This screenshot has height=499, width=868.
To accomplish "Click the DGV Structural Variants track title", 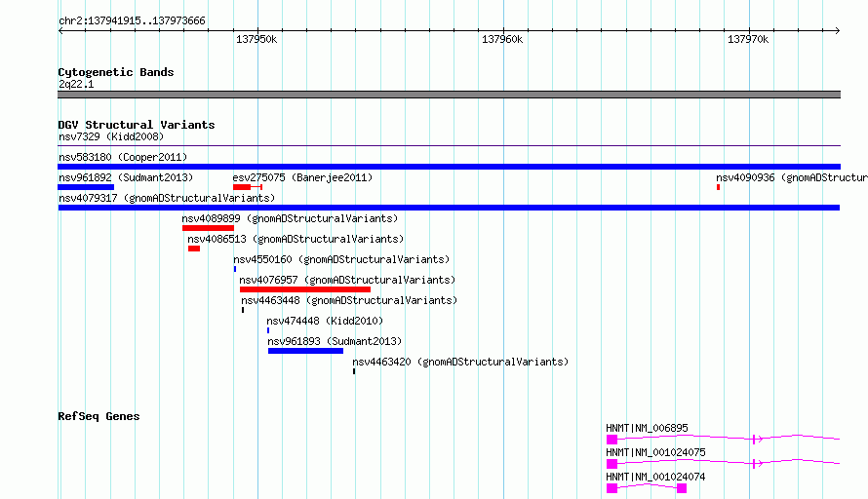I will click(137, 125).
